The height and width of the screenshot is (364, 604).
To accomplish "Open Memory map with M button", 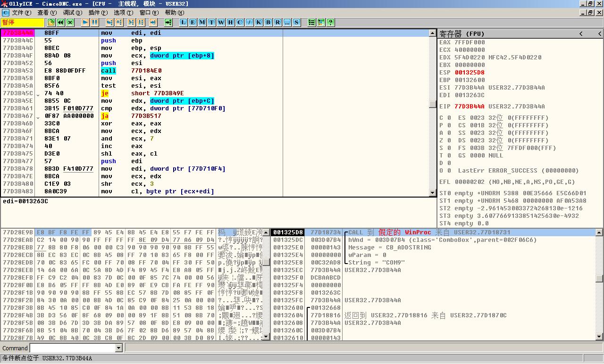I will point(202,22).
